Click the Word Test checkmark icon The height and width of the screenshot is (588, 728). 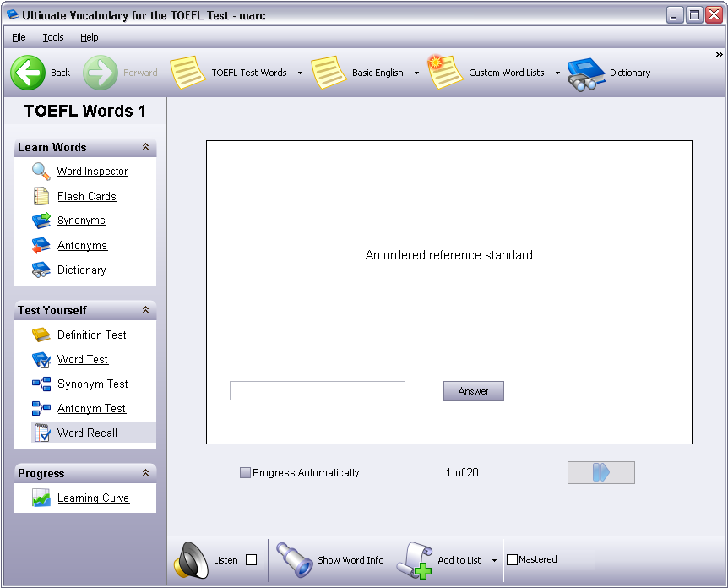pos(41,360)
